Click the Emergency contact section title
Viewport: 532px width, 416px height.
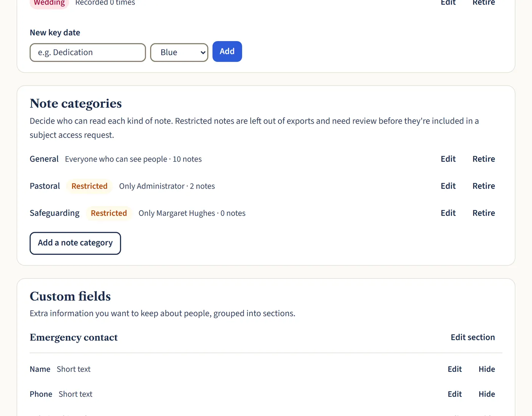(x=74, y=338)
